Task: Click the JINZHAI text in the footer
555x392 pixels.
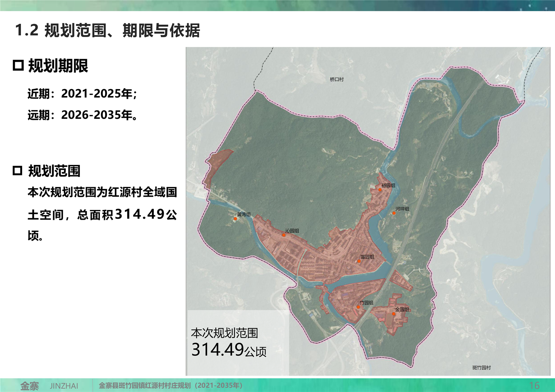Action: coord(64,386)
